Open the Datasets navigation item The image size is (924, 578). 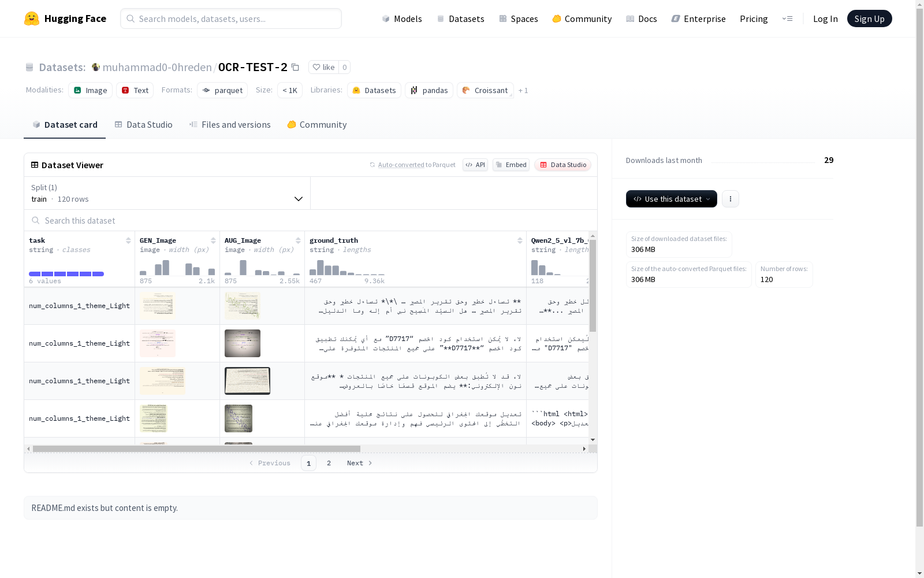point(460,18)
